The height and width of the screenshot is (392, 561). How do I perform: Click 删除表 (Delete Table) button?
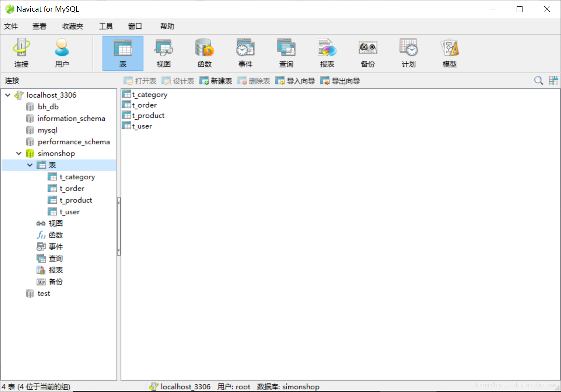click(254, 81)
